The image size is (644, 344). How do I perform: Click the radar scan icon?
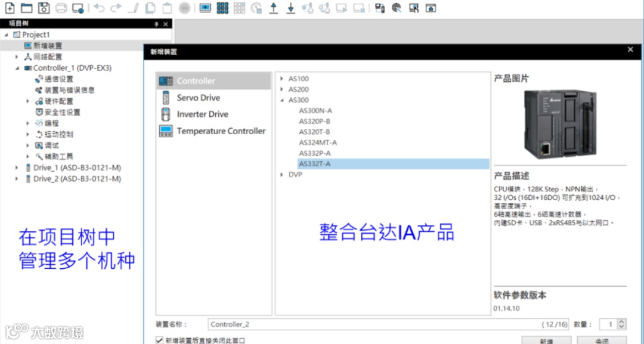pyautogui.click(x=397, y=8)
